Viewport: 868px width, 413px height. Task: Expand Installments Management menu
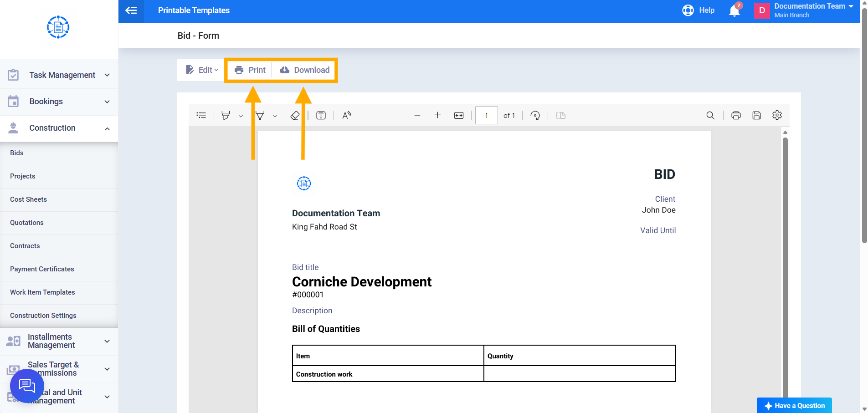coord(59,341)
